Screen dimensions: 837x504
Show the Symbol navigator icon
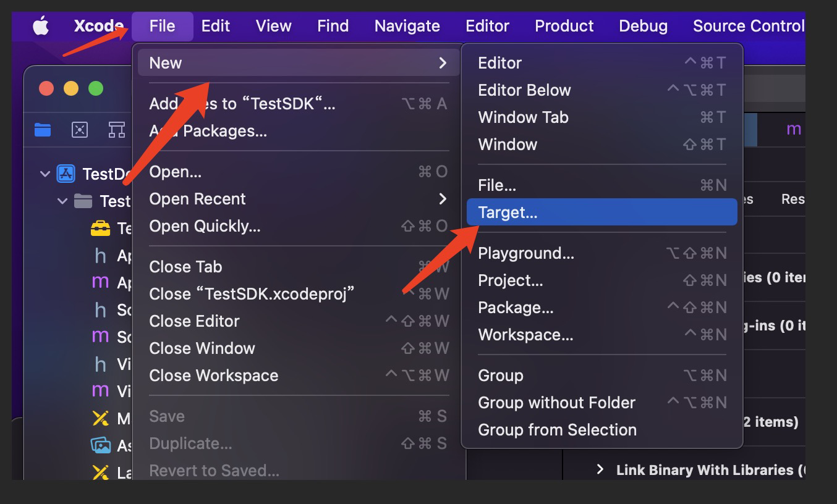117,130
